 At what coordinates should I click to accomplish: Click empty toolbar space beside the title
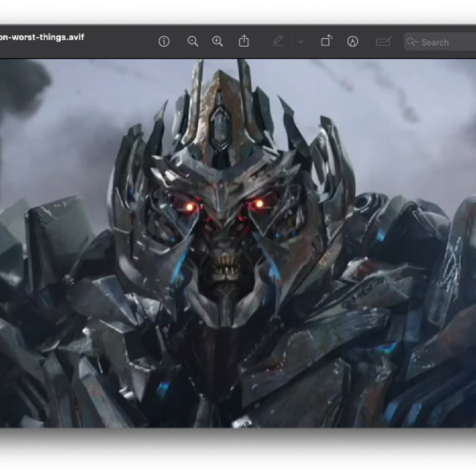point(119,41)
